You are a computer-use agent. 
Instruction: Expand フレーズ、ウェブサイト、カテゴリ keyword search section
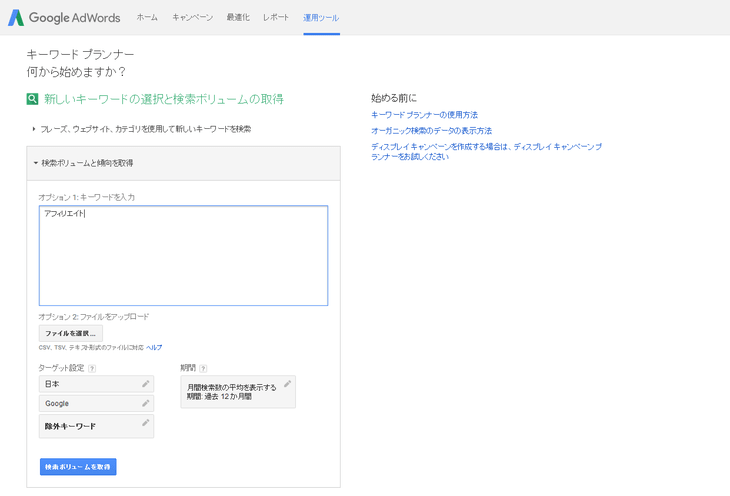(142, 129)
